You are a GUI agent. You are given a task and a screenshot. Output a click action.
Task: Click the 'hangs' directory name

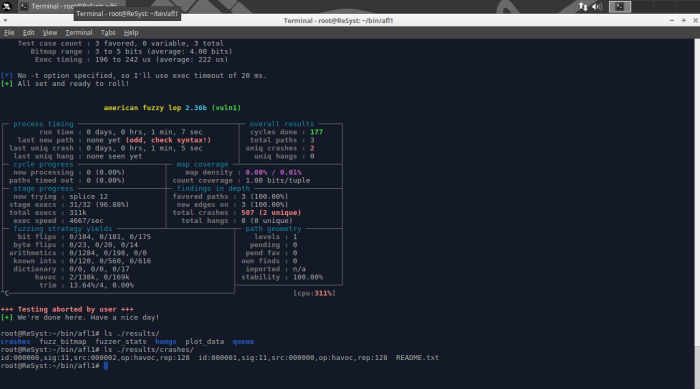pyautogui.click(x=166, y=342)
